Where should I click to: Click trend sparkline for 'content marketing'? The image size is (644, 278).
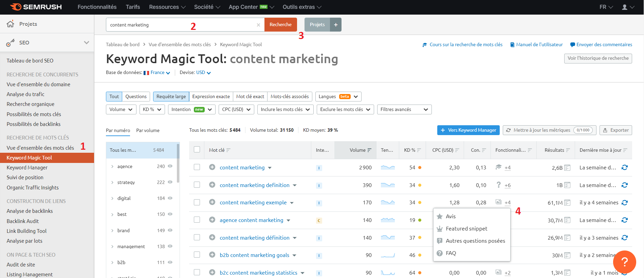[x=388, y=167]
